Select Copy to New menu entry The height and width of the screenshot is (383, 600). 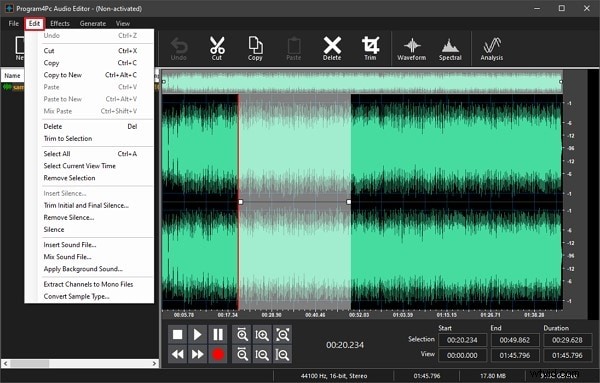click(89, 75)
